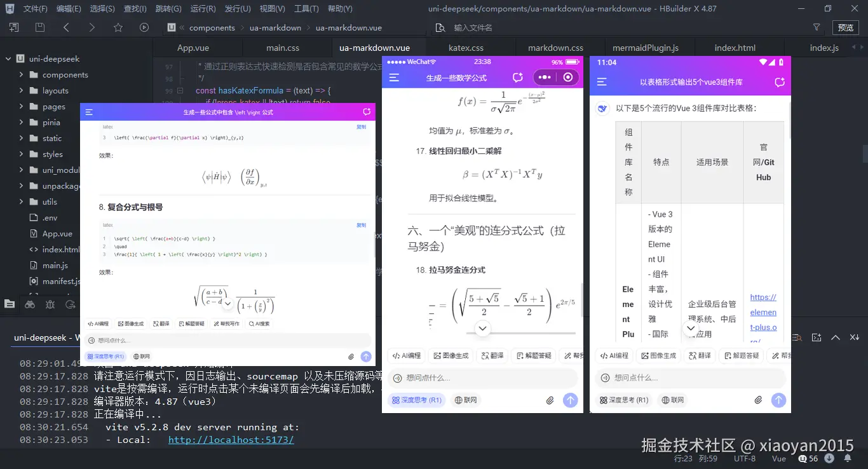Click the save icon in the toolbar

pos(39,27)
